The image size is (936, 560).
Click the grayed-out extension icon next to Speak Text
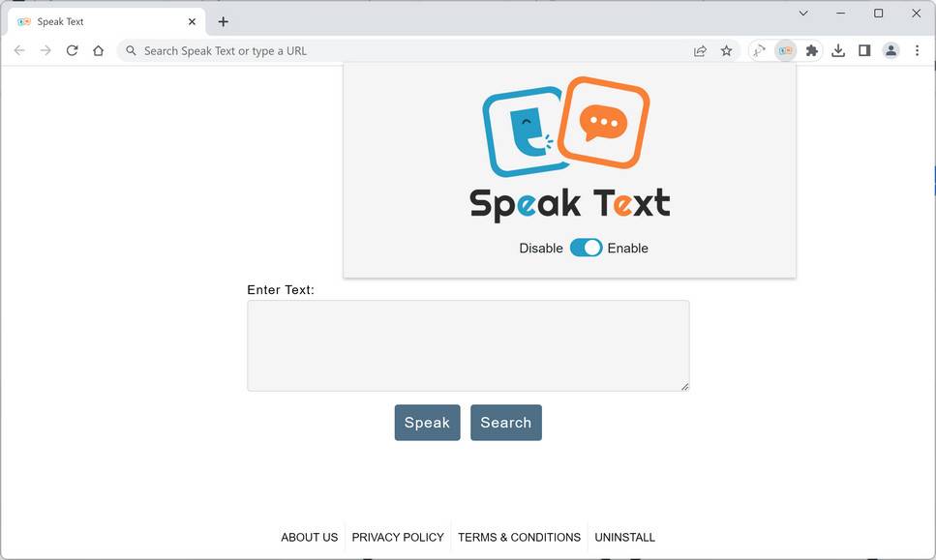759,50
